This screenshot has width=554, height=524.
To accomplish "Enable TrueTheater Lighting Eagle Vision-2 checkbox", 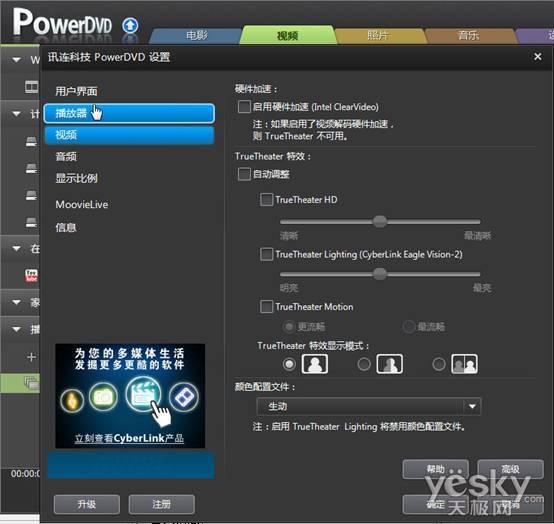I will point(266,254).
